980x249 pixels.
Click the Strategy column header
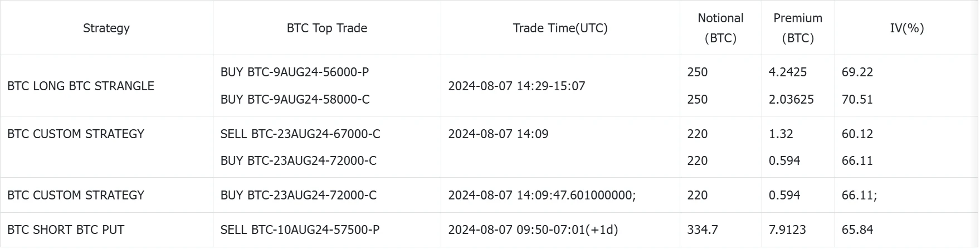(106, 28)
